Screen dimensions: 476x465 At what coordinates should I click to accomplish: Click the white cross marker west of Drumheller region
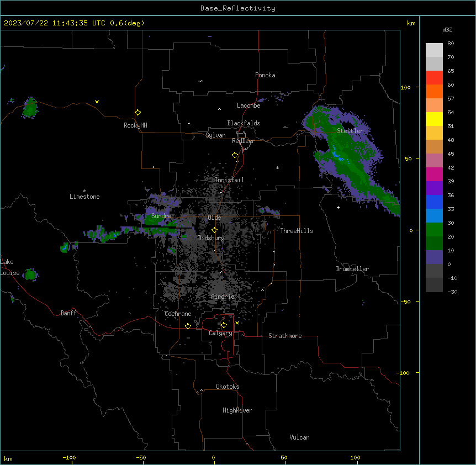pos(338,207)
